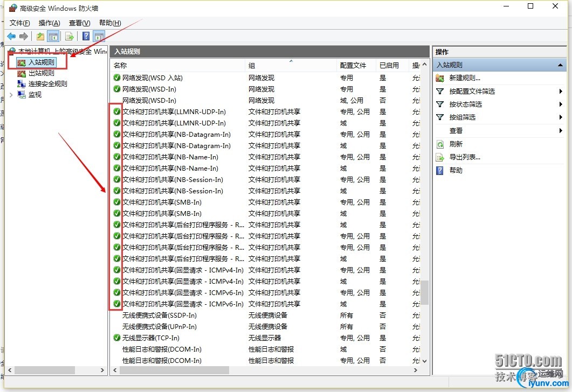The image size is (572, 392).
Task: Click 导出列表... in the actions pane
Action: [x=465, y=157]
